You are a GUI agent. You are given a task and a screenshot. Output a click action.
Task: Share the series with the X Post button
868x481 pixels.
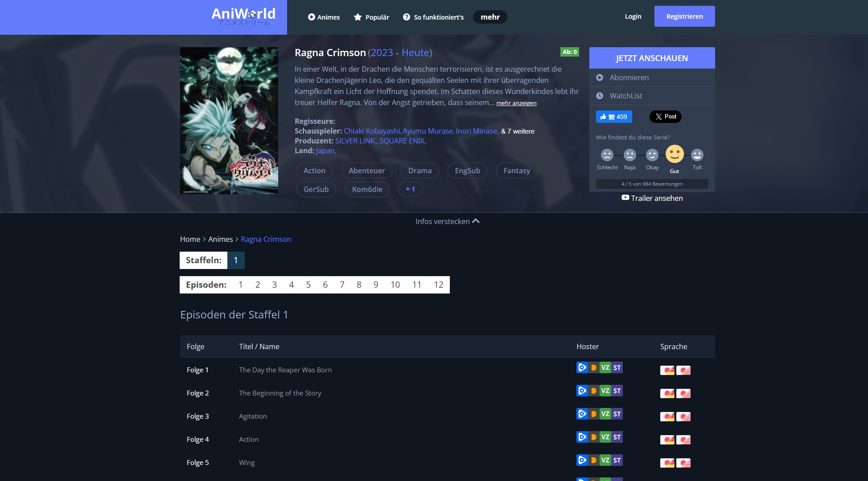tap(665, 117)
